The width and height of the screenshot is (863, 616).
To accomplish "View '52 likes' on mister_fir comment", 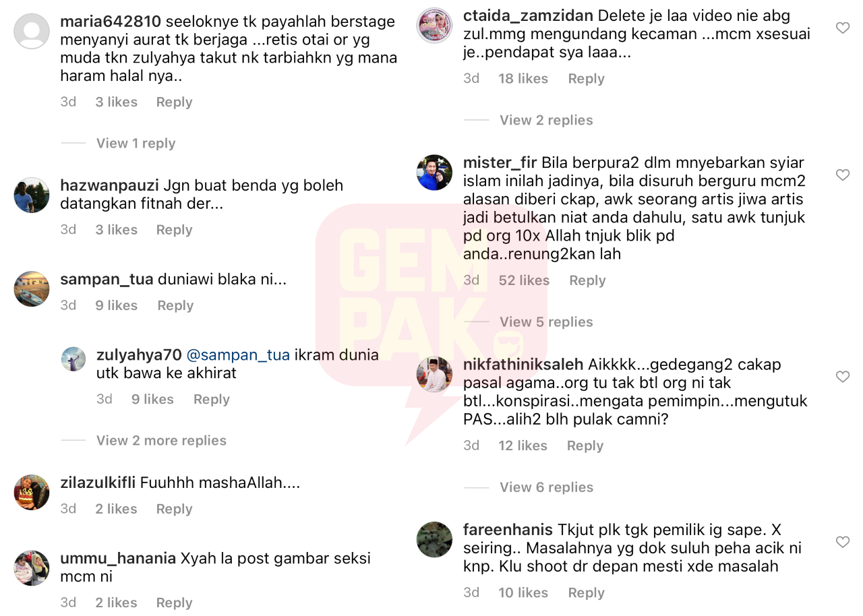I will (x=524, y=280).
